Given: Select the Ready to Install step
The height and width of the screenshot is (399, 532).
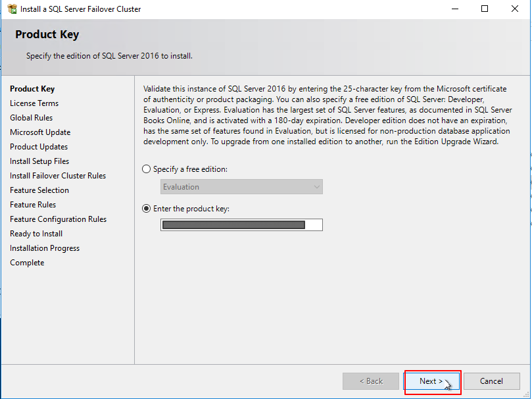Looking at the screenshot, I should (36, 233).
